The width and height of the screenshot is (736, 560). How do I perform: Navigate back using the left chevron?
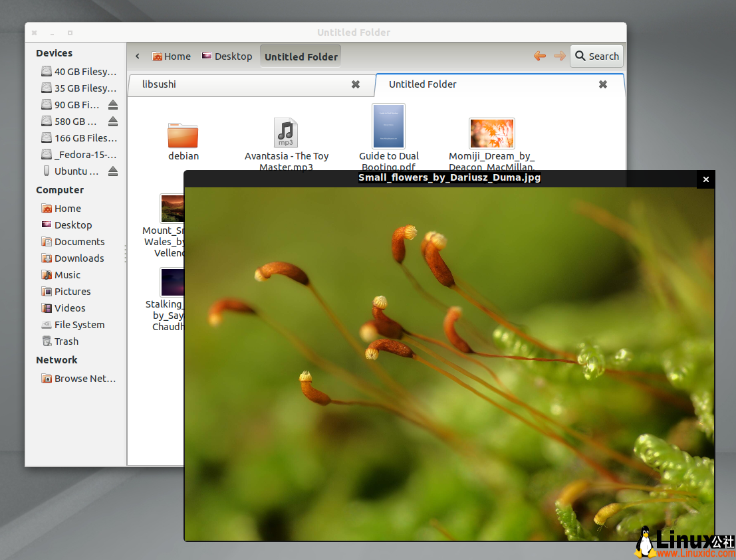(x=137, y=56)
